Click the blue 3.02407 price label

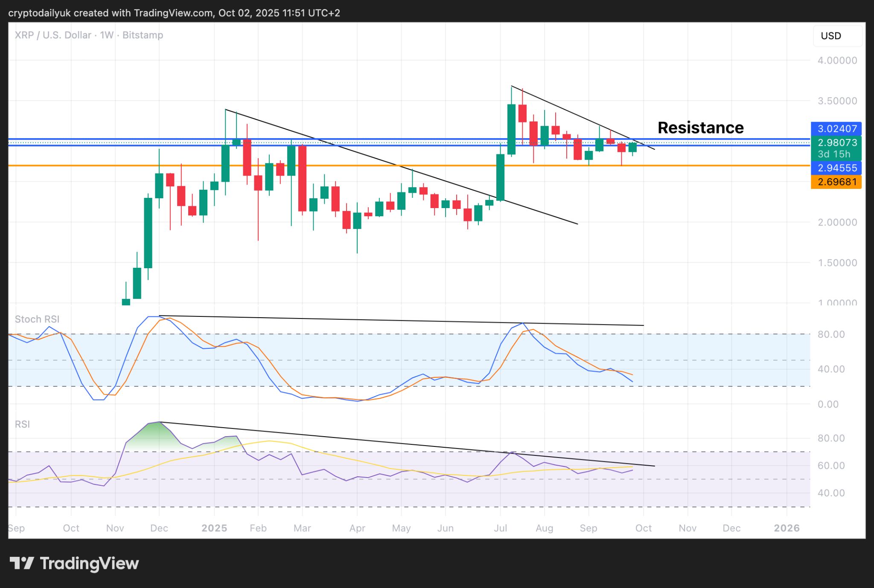[836, 128]
